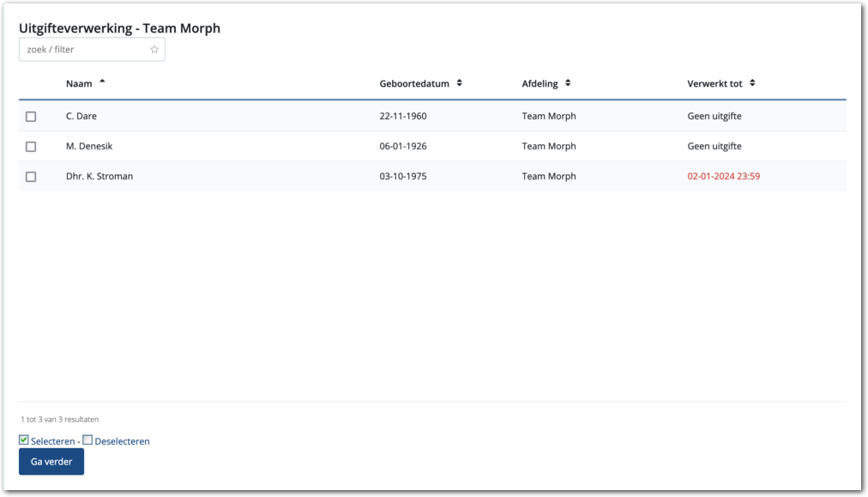Viewport: 868px width, 497px height.
Task: Select the row name Dhr. K. Stroman
Action: click(99, 177)
